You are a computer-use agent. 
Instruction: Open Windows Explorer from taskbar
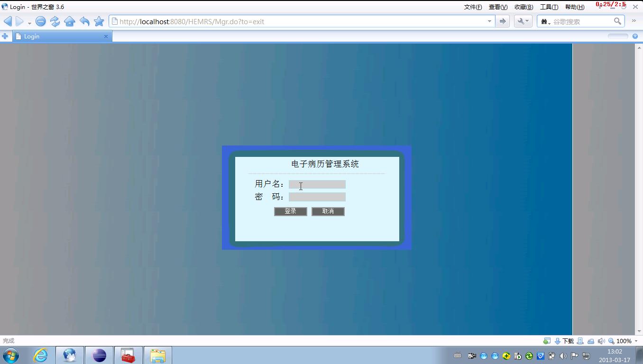157,355
